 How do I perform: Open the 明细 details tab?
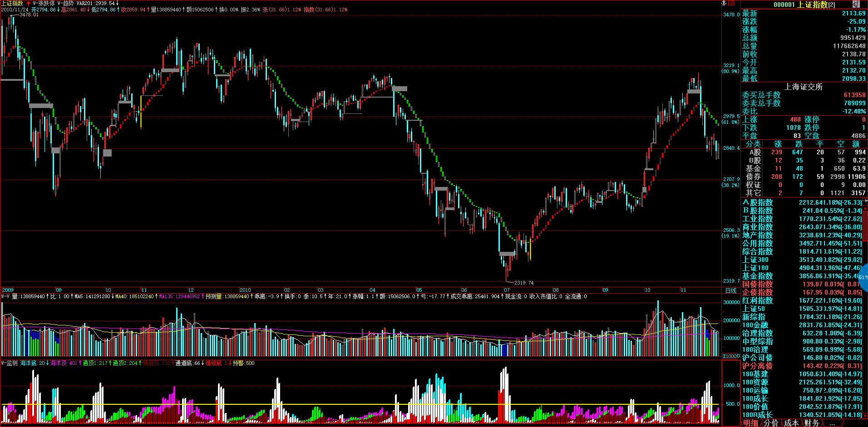(750, 423)
